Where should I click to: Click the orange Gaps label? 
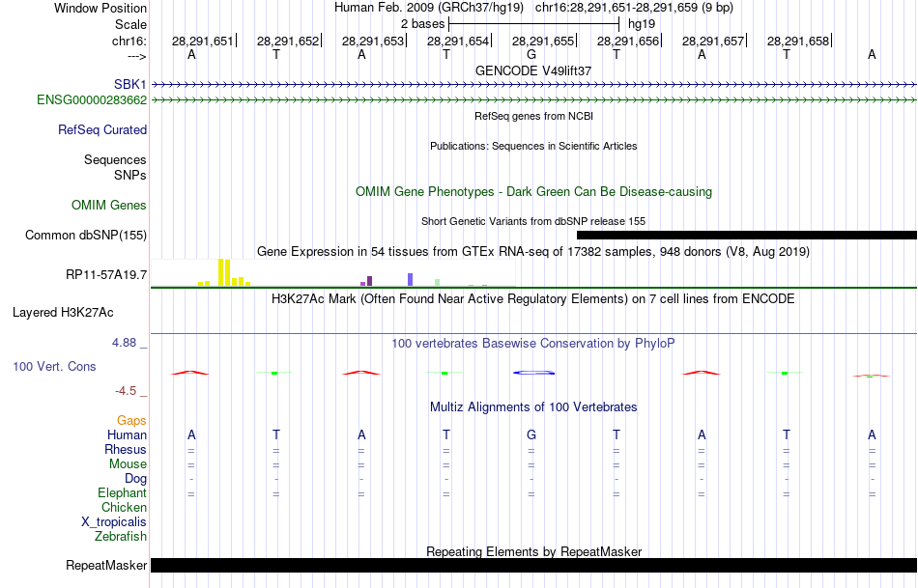(131, 421)
